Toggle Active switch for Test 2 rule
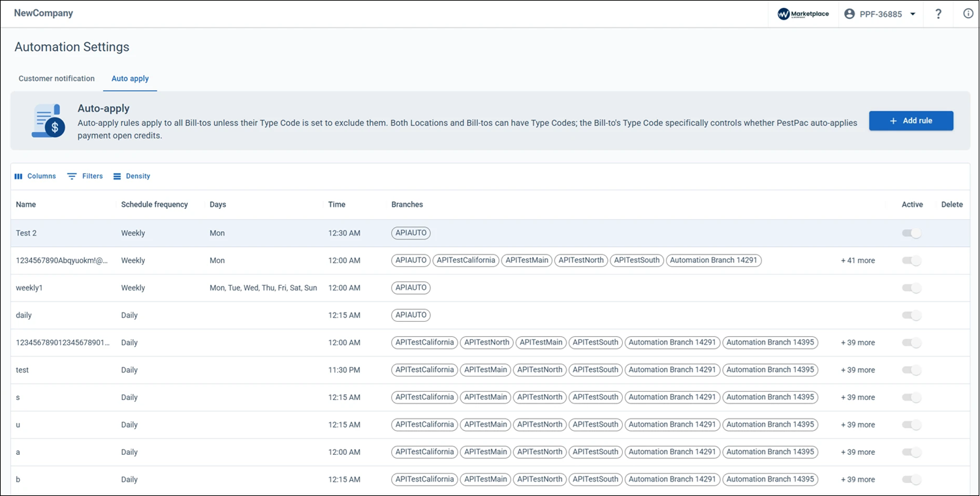The height and width of the screenshot is (496, 980). pyautogui.click(x=911, y=233)
